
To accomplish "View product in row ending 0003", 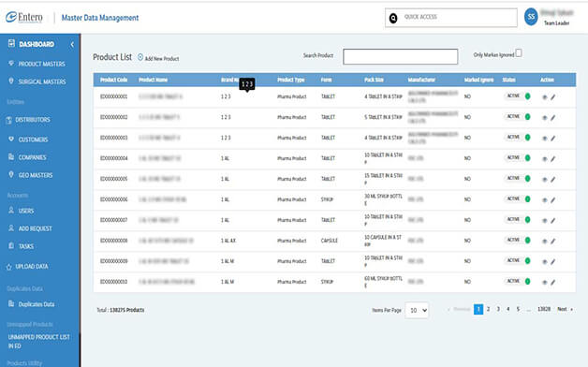I will pyautogui.click(x=545, y=139).
